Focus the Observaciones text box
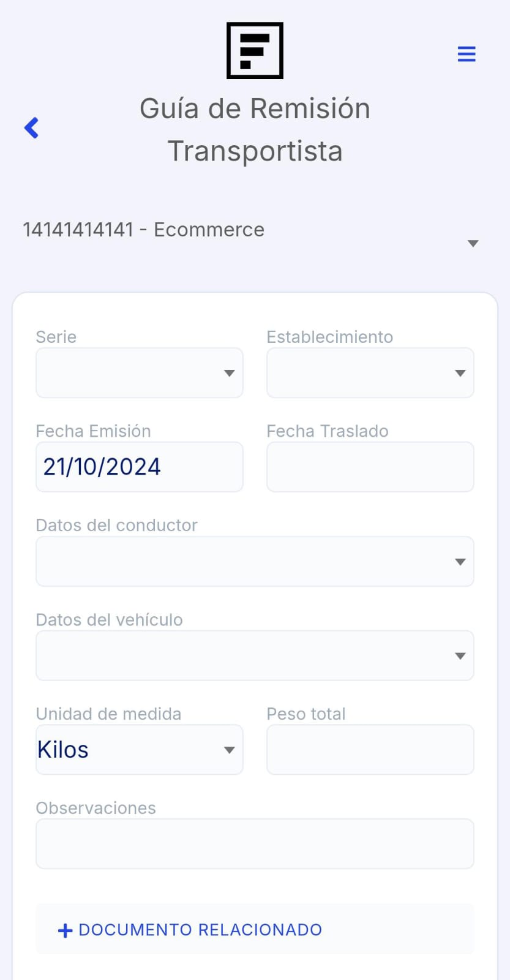This screenshot has height=980, width=510. [x=255, y=844]
